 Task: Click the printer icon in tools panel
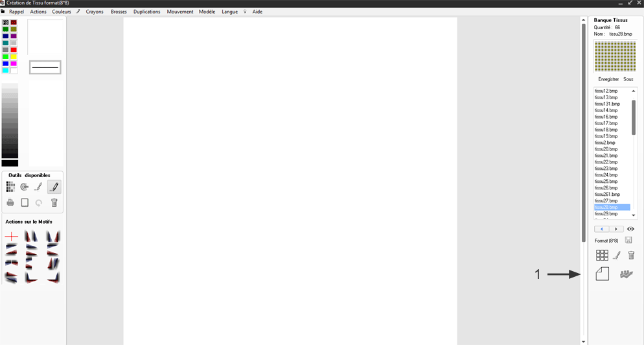click(10, 203)
